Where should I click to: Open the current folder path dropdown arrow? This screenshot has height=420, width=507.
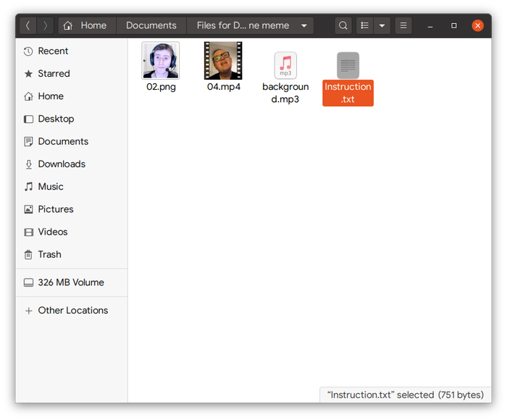(304, 25)
